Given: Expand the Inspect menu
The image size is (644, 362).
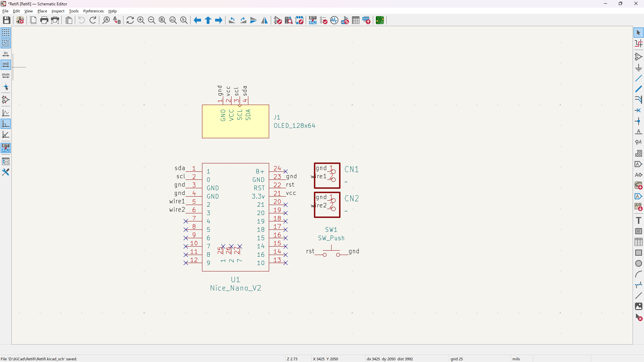Looking at the screenshot, I should point(58,11).
